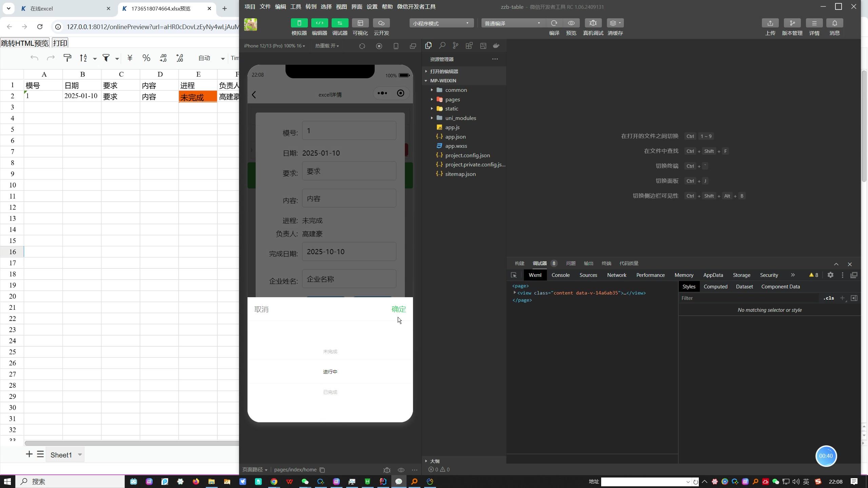Click the format painter icon in spreadsheet

pyautogui.click(x=67, y=58)
